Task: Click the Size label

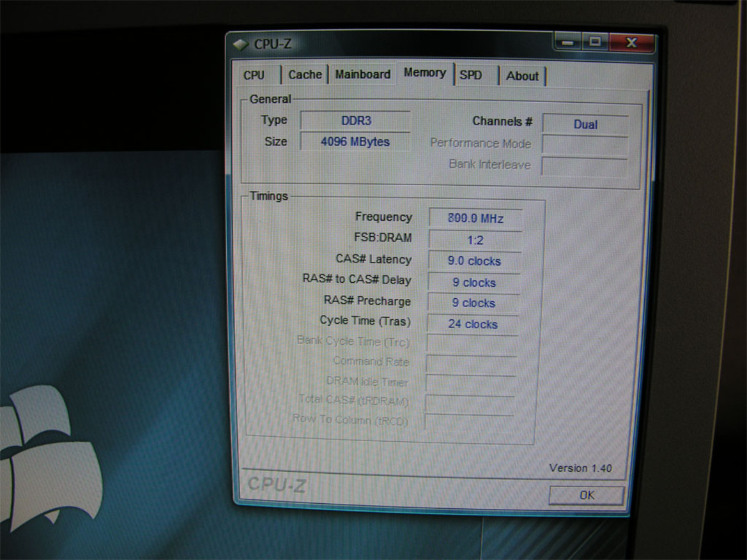Action: pos(276,141)
